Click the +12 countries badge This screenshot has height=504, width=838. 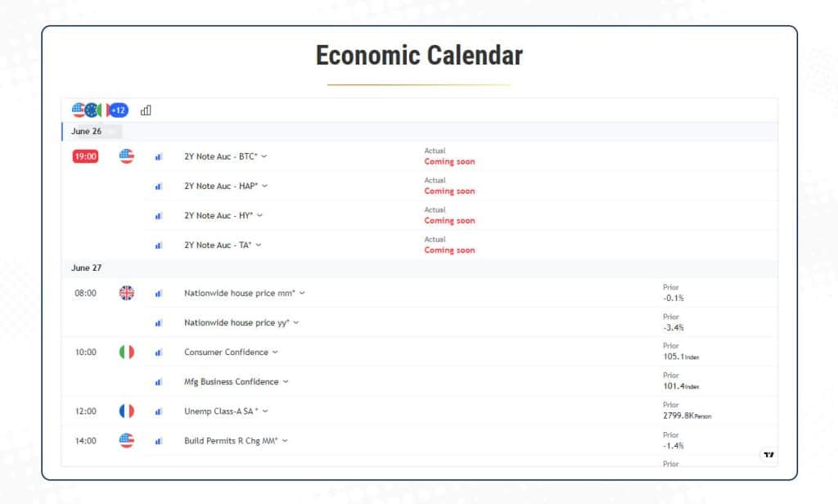coord(119,110)
